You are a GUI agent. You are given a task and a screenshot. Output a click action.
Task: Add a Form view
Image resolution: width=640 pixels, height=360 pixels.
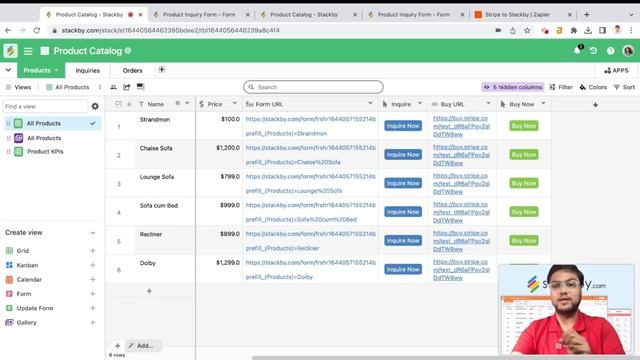pyautogui.click(x=93, y=294)
